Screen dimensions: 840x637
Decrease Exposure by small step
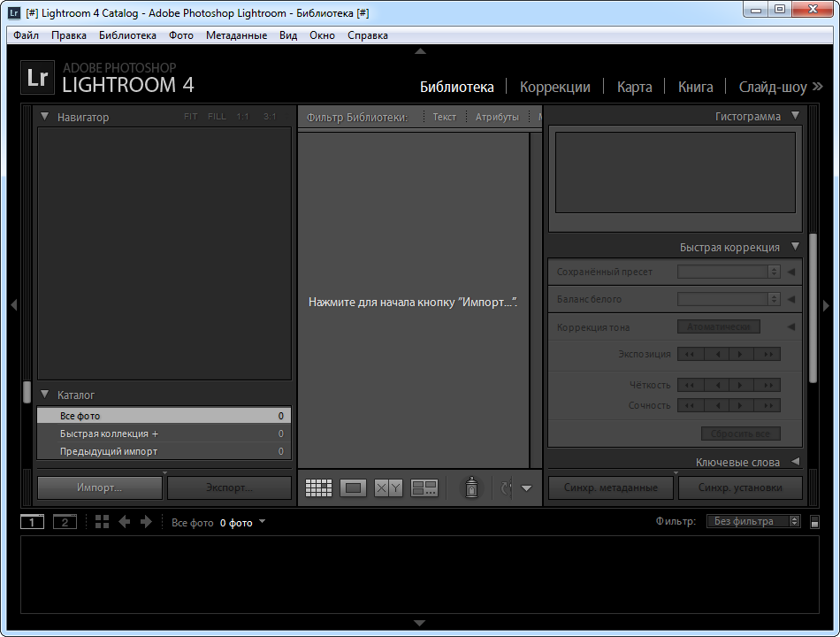tap(717, 355)
